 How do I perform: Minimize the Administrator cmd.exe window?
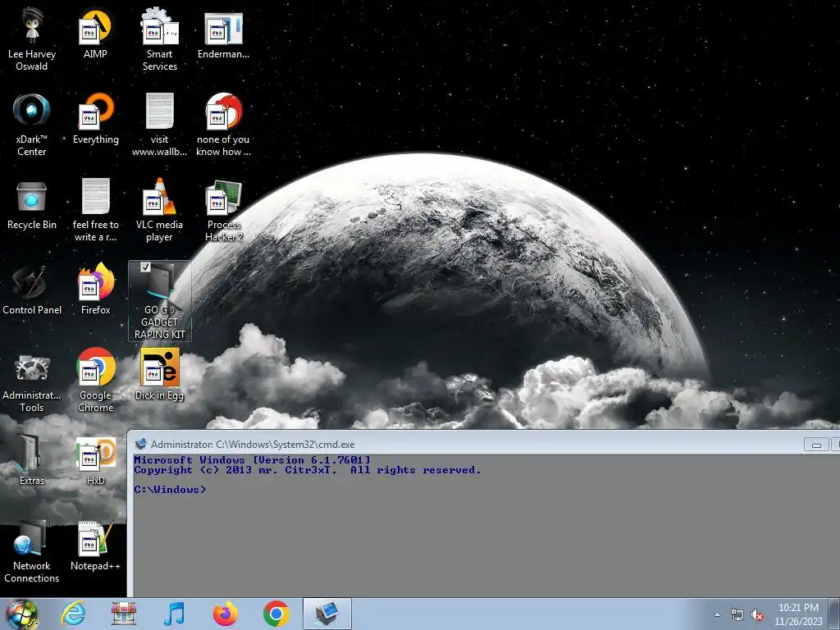816,444
